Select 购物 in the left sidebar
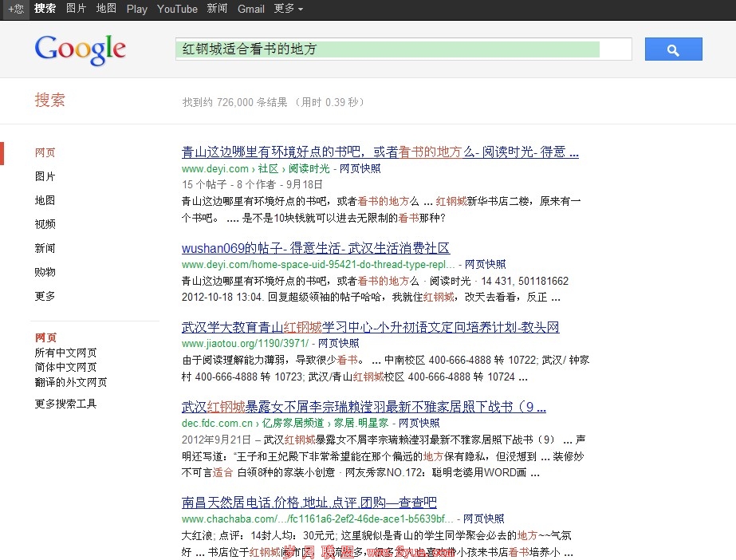This screenshot has height=560, width=736. (x=45, y=272)
